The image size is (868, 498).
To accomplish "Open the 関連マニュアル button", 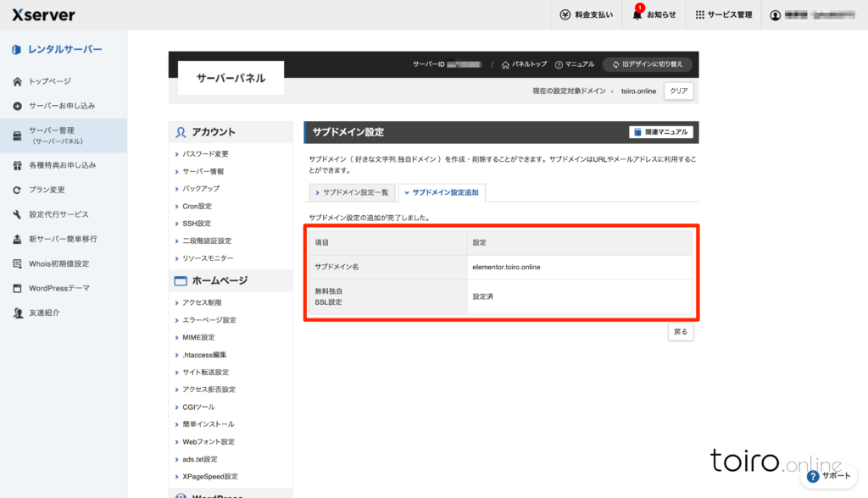I will 660,132.
